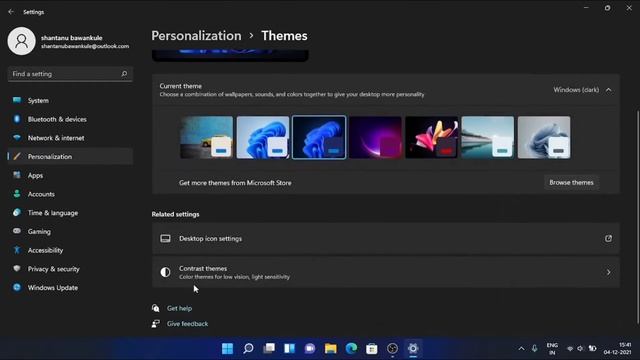Image resolution: width=640 pixels, height=360 pixels.
Task: Open ENG IN language switcher
Action: click(x=552, y=349)
